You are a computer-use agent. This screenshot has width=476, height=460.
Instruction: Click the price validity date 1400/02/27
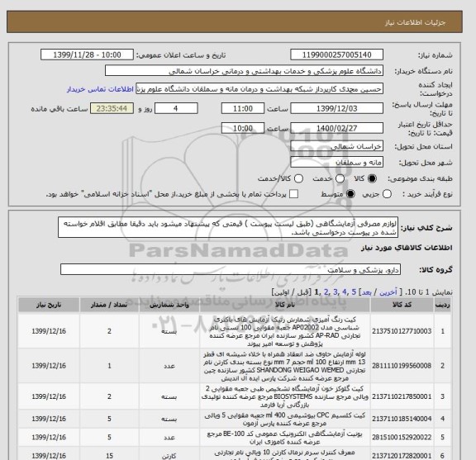click(336, 128)
